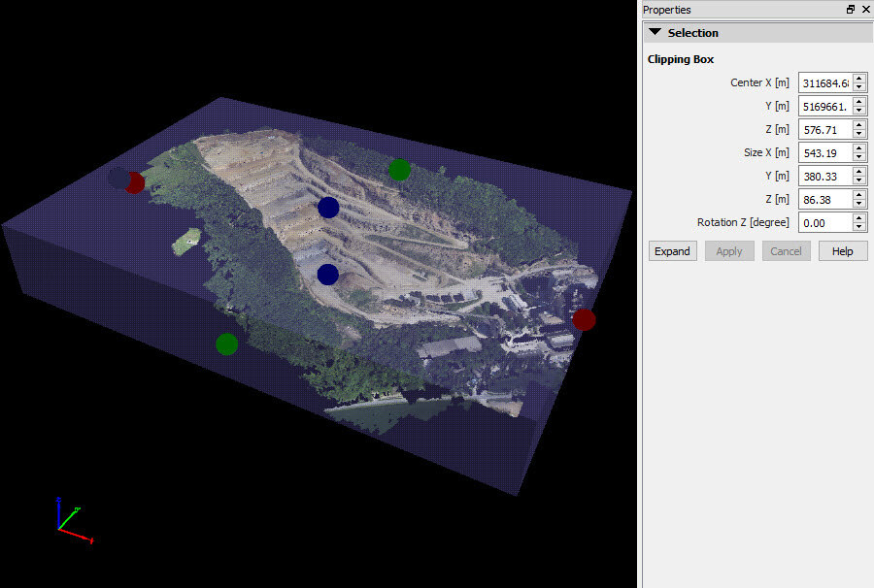874x588 pixels.
Task: Edit the Center Y coordinate field
Action: click(825, 106)
